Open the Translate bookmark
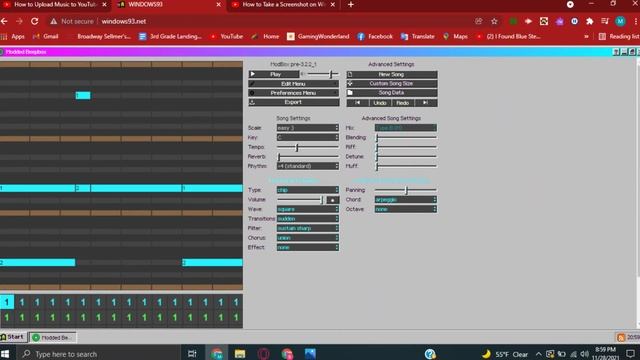Viewport: 640px width, 360px height. [418, 36]
